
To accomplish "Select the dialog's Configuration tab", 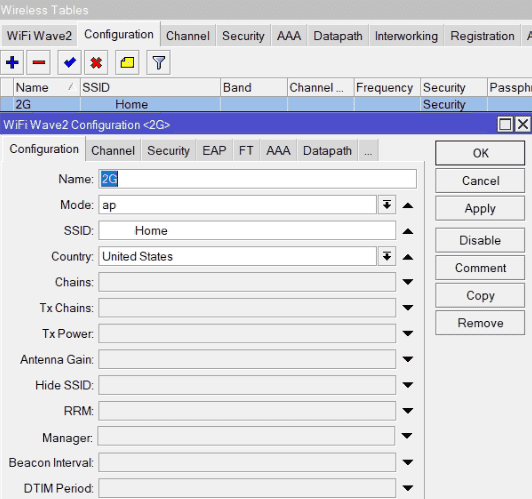I will pos(44,149).
